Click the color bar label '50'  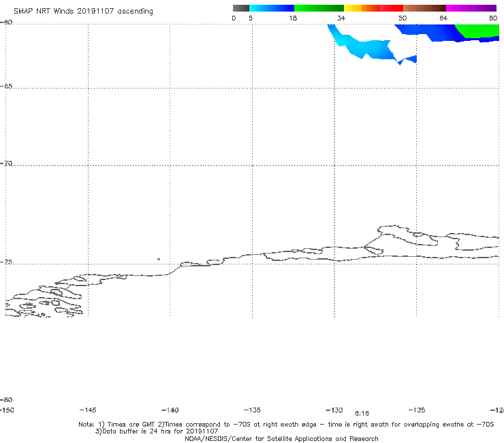pyautogui.click(x=403, y=18)
